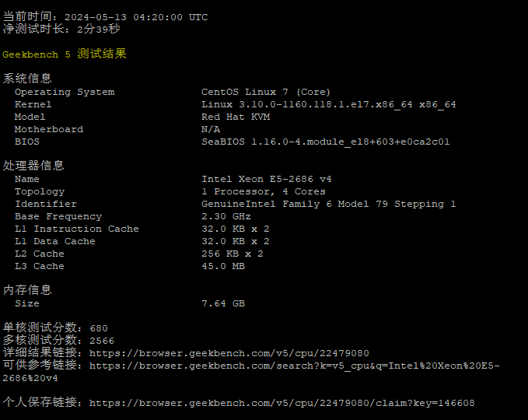Click the net test duration line
This screenshot has height=420, width=528.
61,30
